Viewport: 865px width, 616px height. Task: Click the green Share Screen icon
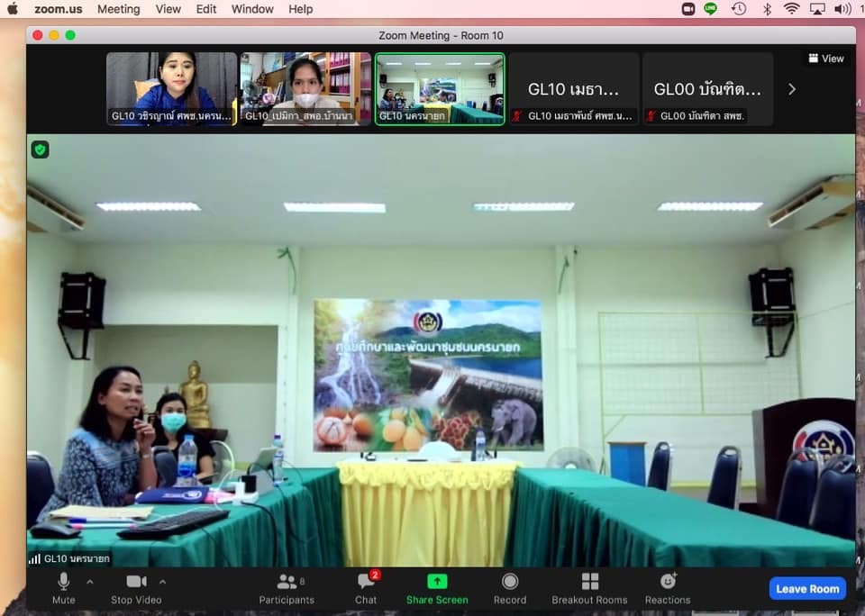[x=437, y=582]
